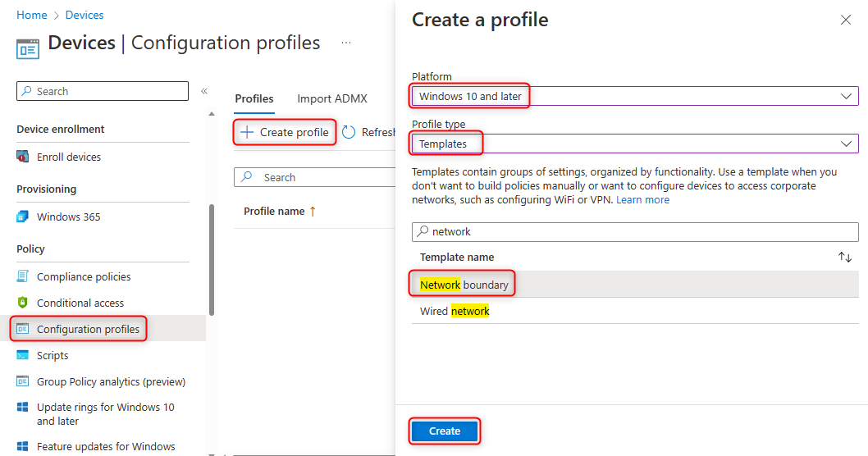Open Enroll devices in the sidebar
This screenshot has width=868, height=456.
[x=69, y=157]
